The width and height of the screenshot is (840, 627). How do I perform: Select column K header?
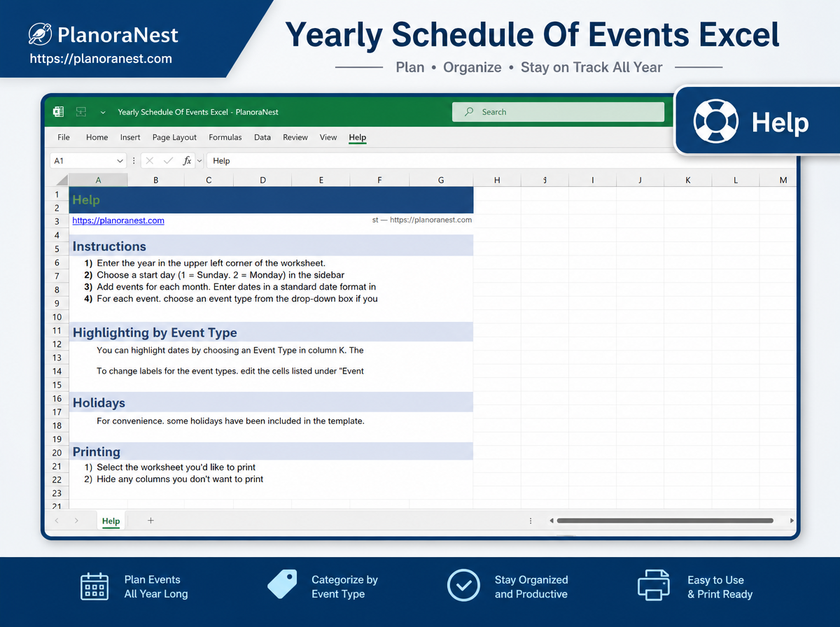coord(687,181)
